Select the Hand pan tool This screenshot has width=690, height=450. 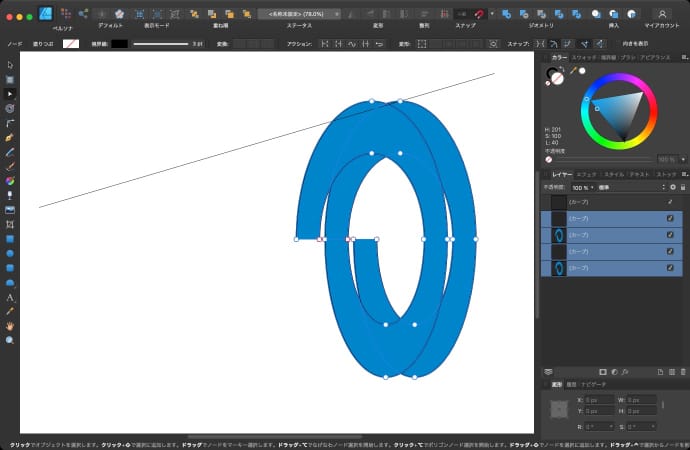click(10, 326)
